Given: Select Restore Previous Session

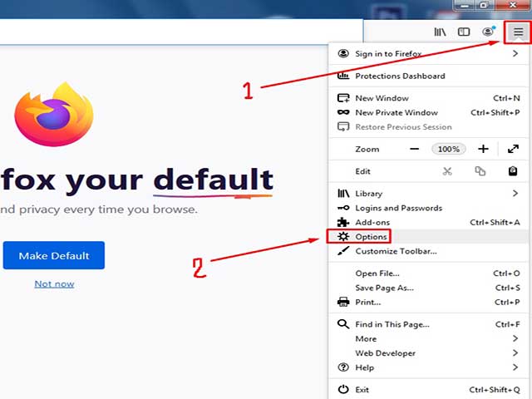Looking at the screenshot, I should point(428,127).
